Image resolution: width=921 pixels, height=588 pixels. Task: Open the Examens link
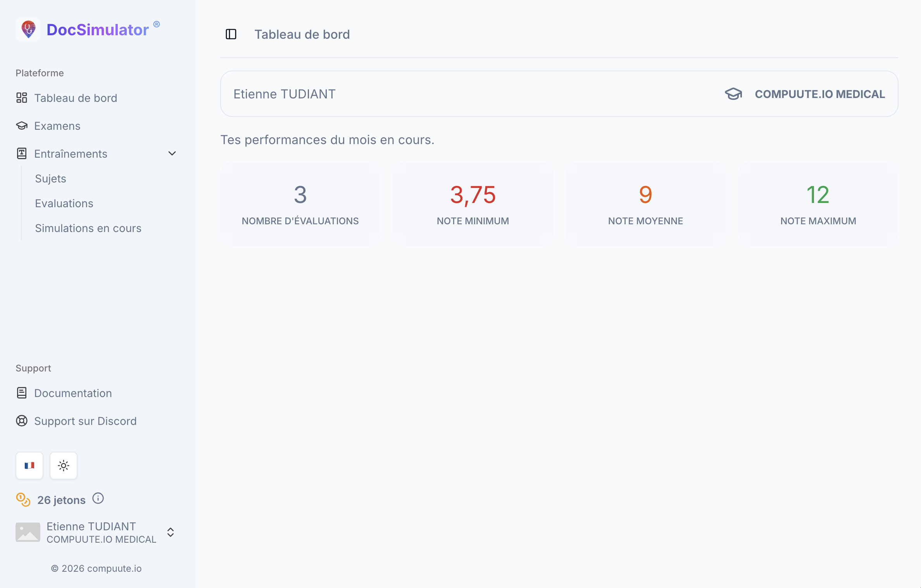tap(57, 126)
